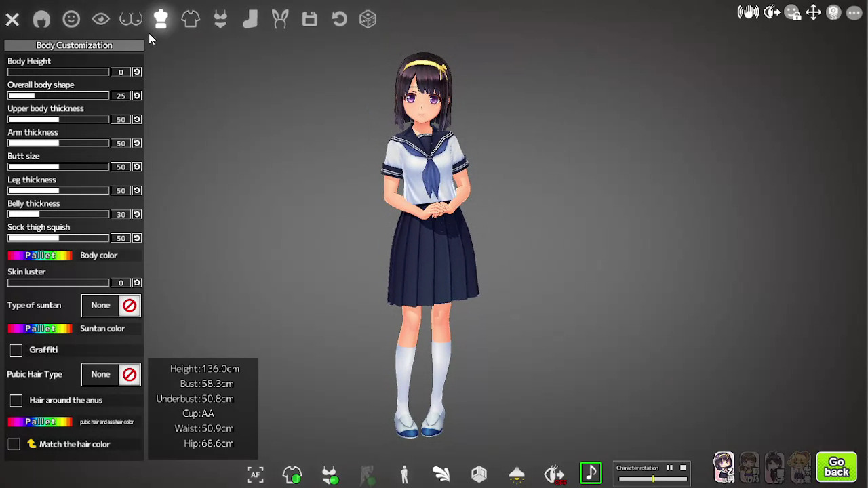Open the Type of suntan None selector
868x488 pixels.
(x=100, y=305)
